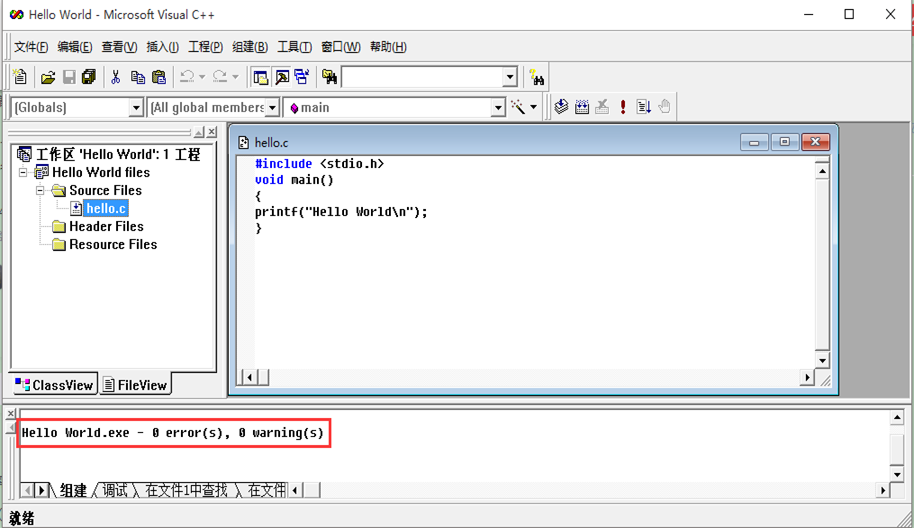Click the Go debug icon
Viewport: 914px width, 528px height.
pos(644,107)
